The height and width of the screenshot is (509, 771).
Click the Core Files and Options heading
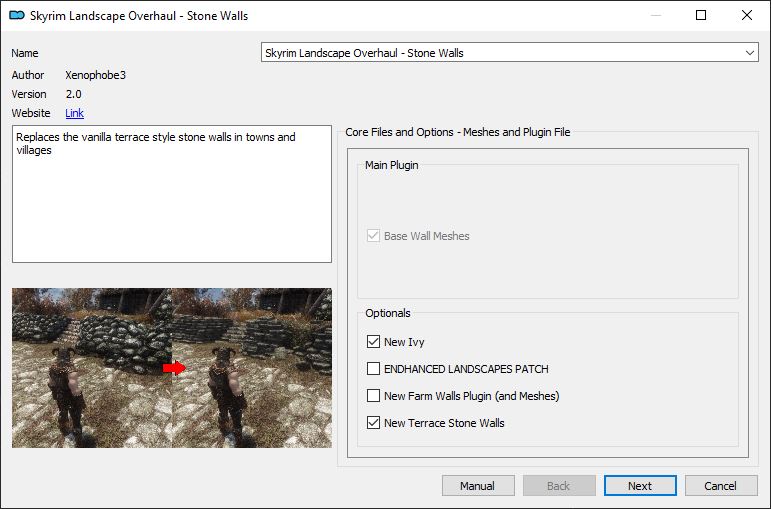click(458, 132)
